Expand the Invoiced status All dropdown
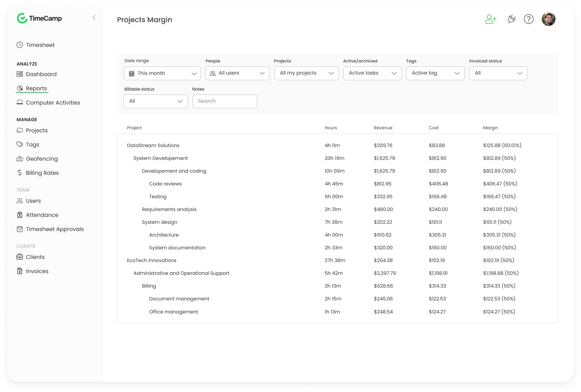Image resolution: width=581 pixels, height=392 pixels. 499,73
